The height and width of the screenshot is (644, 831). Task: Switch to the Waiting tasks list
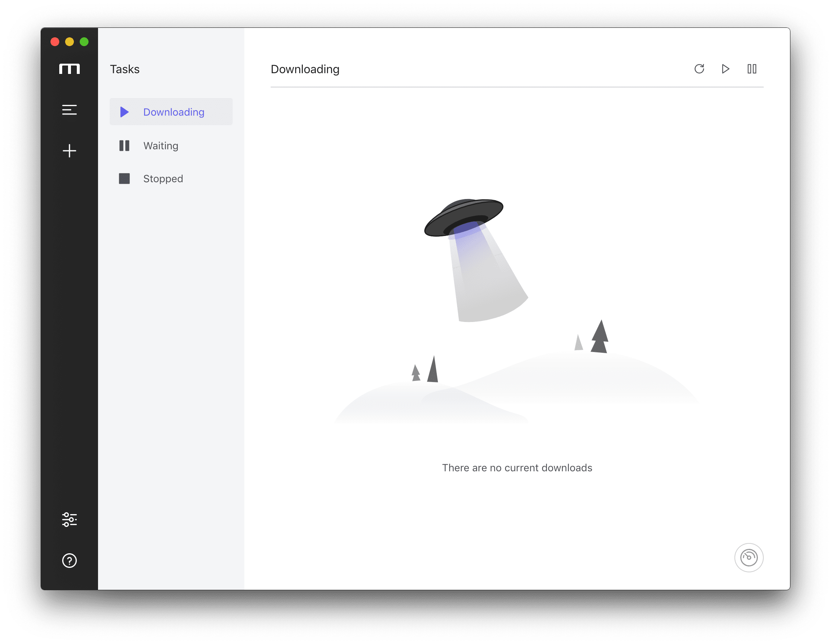171,145
